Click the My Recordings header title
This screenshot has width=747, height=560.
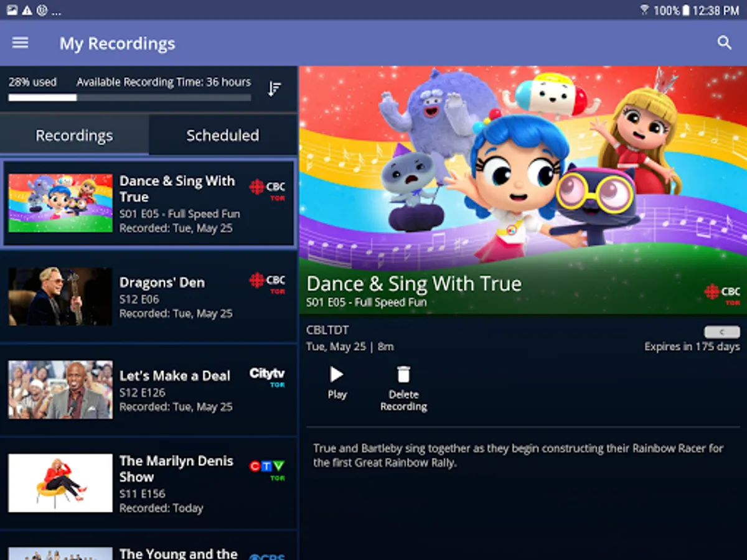117,44
